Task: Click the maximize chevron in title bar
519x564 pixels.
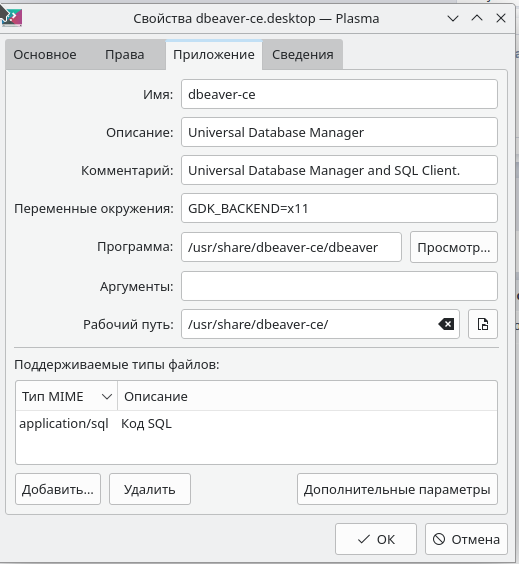Action: click(x=477, y=18)
